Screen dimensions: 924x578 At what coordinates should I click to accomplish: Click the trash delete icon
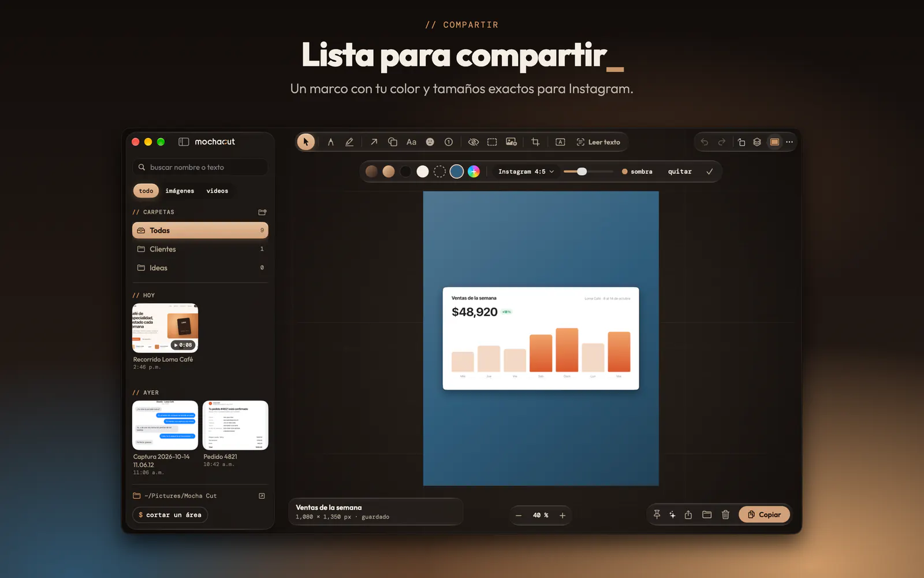click(x=725, y=514)
